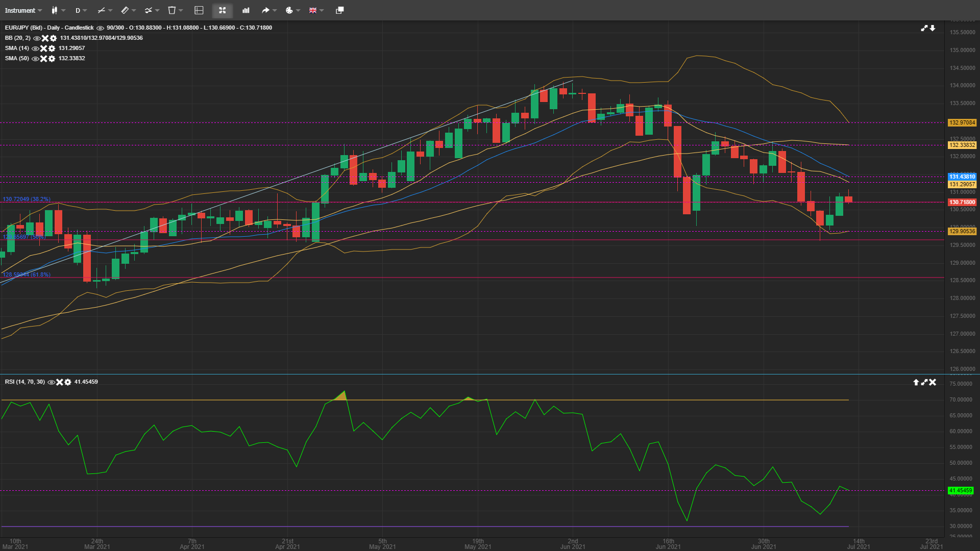This screenshot has width=980, height=551.
Task: Open settings for RSI indicator
Action: tap(68, 382)
